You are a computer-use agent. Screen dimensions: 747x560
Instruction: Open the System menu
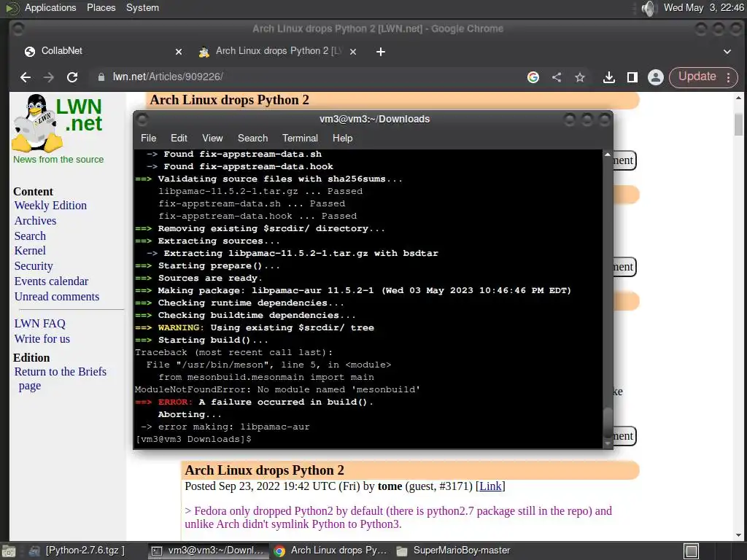click(x=142, y=8)
